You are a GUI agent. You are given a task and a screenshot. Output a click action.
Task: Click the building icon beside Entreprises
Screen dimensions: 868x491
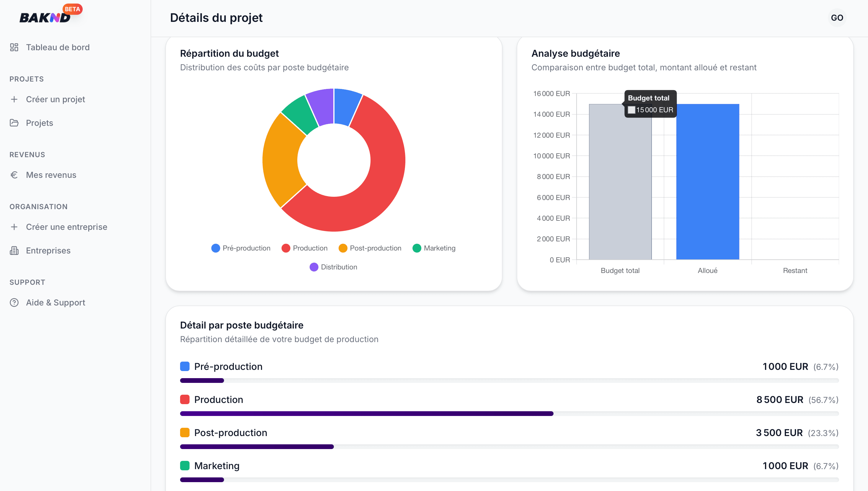click(x=14, y=250)
